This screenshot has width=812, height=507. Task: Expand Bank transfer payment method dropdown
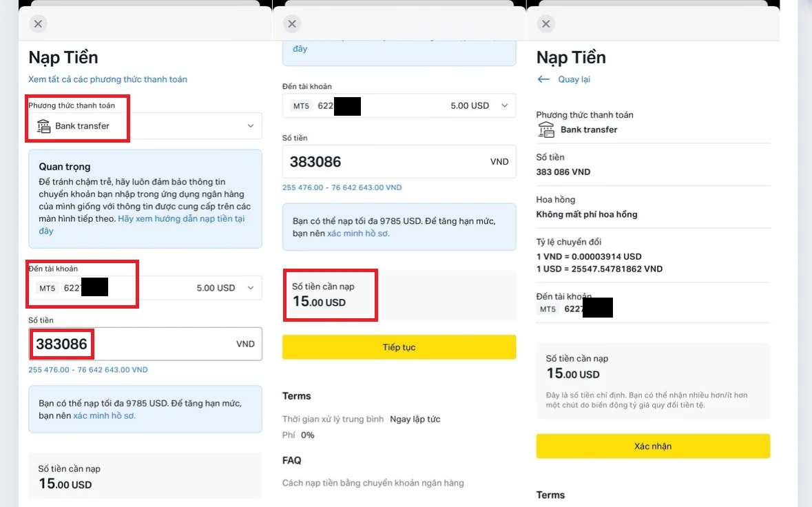point(145,126)
